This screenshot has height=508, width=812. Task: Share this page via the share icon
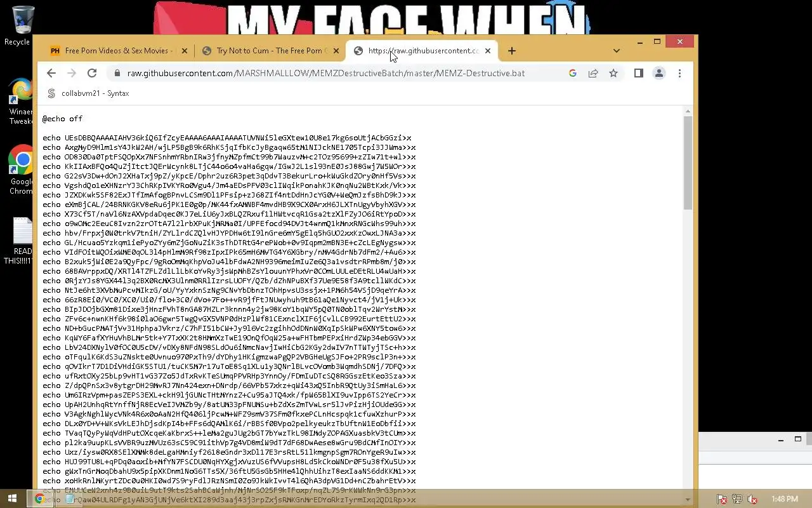593,73
